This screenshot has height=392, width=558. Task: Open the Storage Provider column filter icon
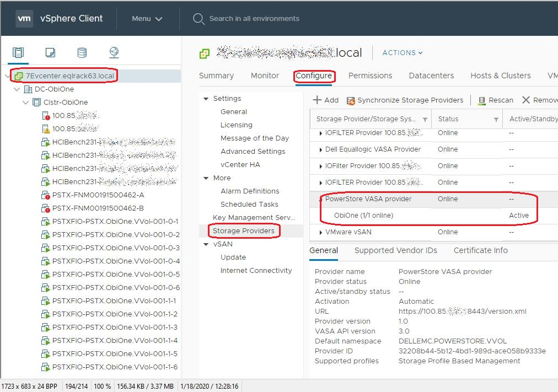[425, 120]
